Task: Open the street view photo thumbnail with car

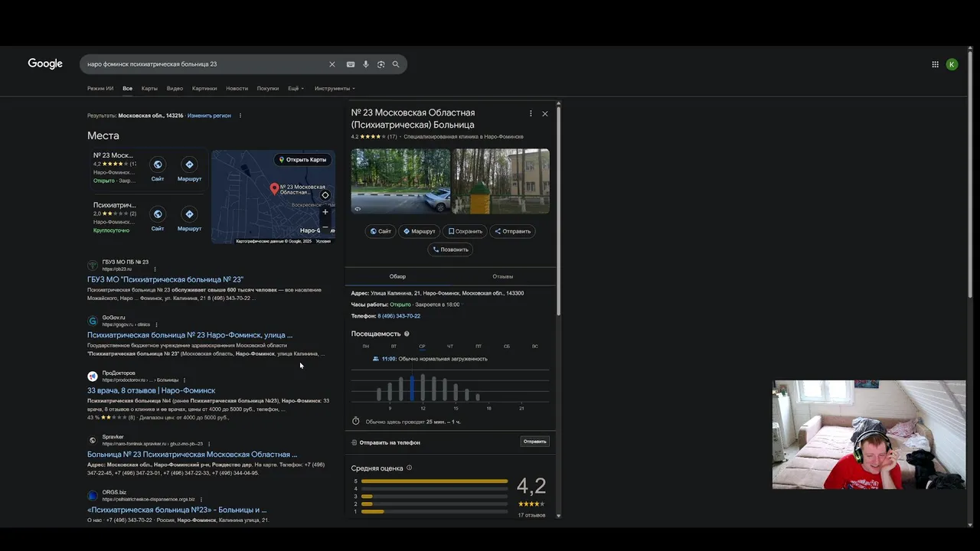Action: [400, 181]
